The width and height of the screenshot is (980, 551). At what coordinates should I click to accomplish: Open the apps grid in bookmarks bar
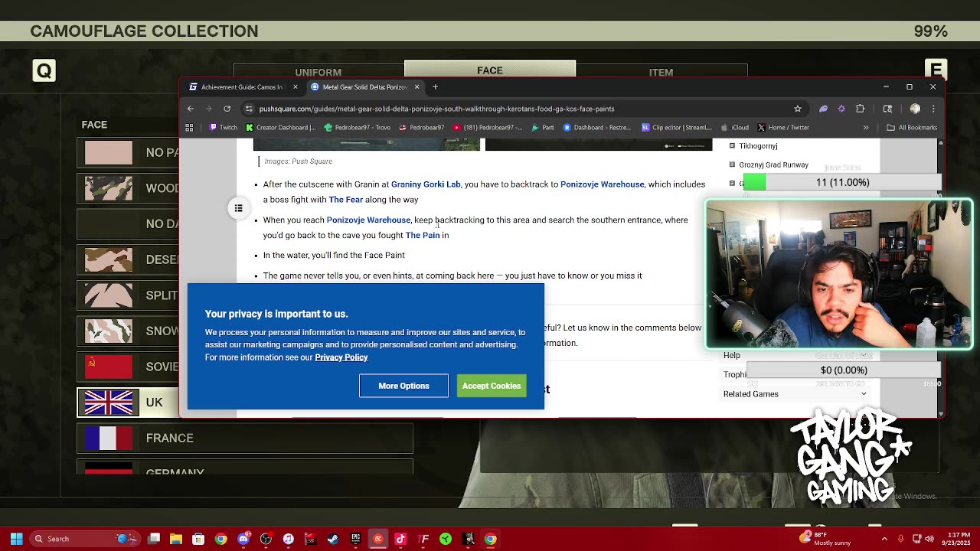click(x=190, y=128)
